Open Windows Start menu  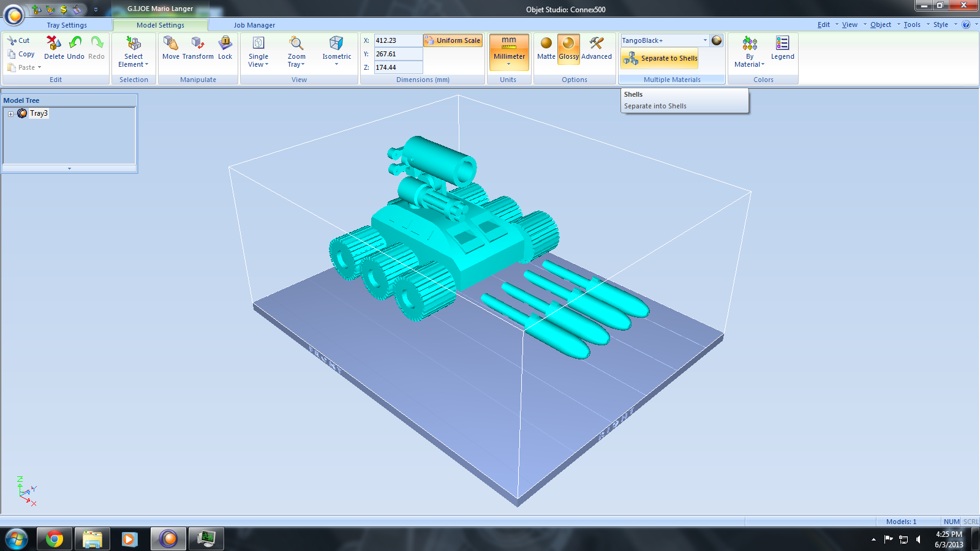(16, 539)
